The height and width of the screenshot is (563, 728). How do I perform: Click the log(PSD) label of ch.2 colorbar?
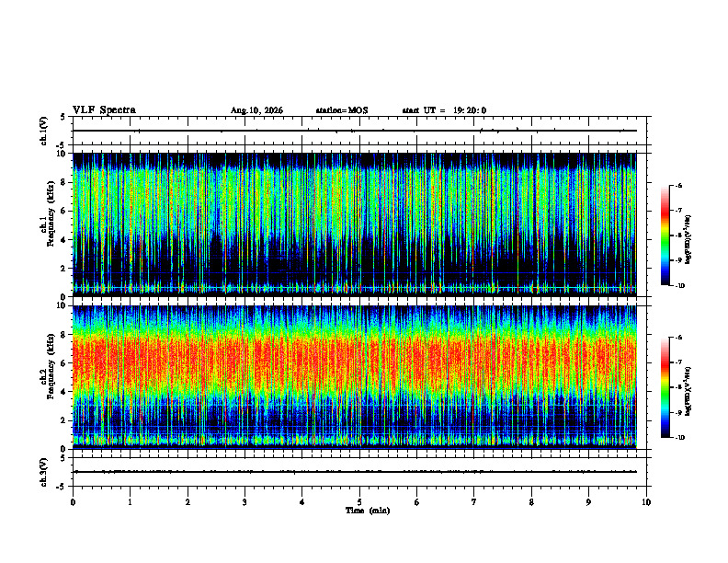coord(688,392)
